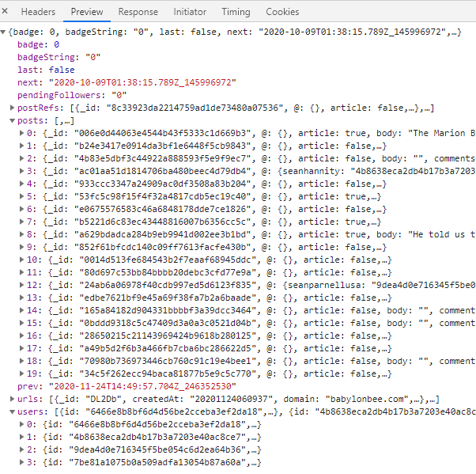Viewport: 476px width, 474px height.
Task: Expand post 19 with id 34c5f262
Action: click(22, 374)
